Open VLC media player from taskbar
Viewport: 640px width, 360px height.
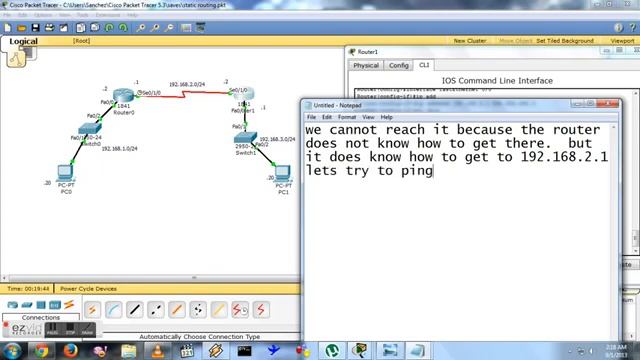(158, 351)
